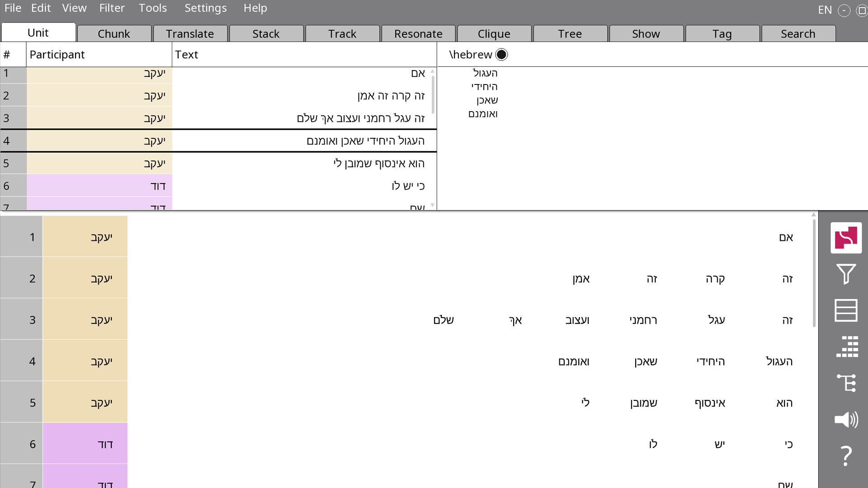Open the tree diagram tool in sidebar

(x=847, y=383)
